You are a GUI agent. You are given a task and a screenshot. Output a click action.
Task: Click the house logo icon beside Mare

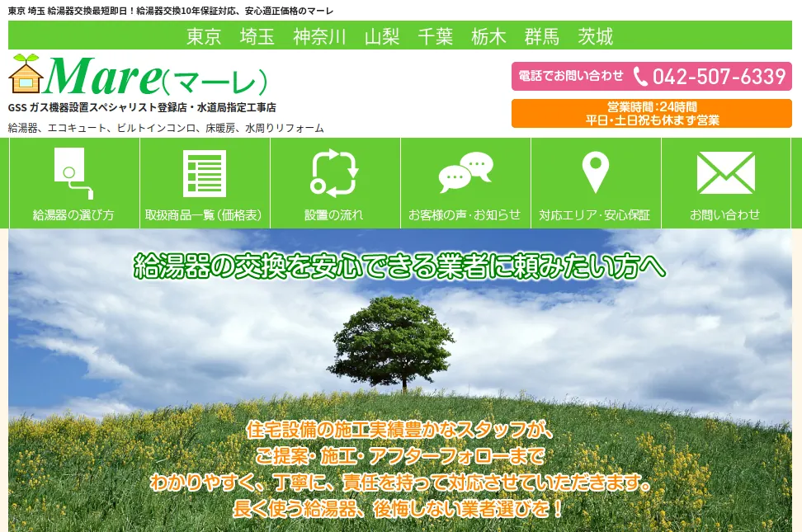pyautogui.click(x=26, y=73)
